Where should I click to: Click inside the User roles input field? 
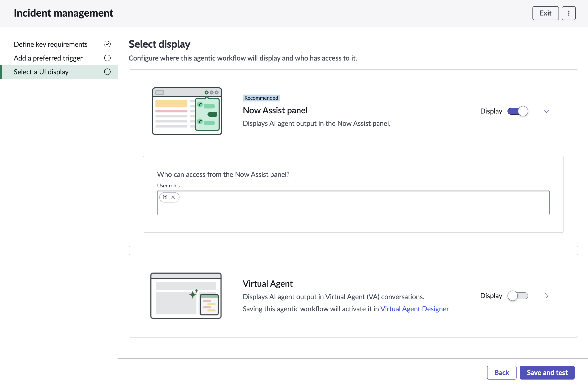[x=353, y=202]
